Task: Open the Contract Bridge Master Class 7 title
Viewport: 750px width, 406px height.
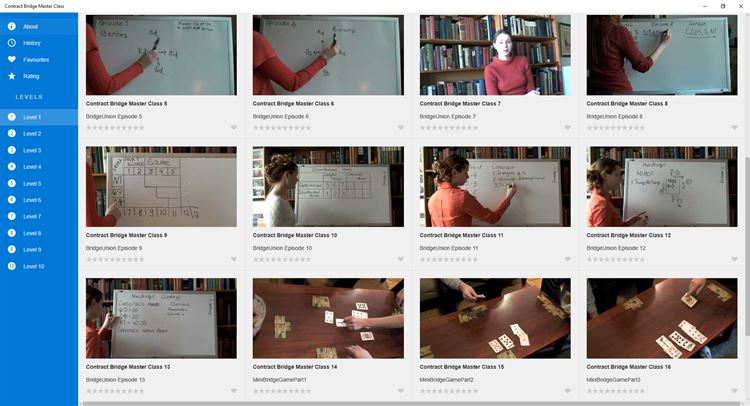Action: pos(460,103)
